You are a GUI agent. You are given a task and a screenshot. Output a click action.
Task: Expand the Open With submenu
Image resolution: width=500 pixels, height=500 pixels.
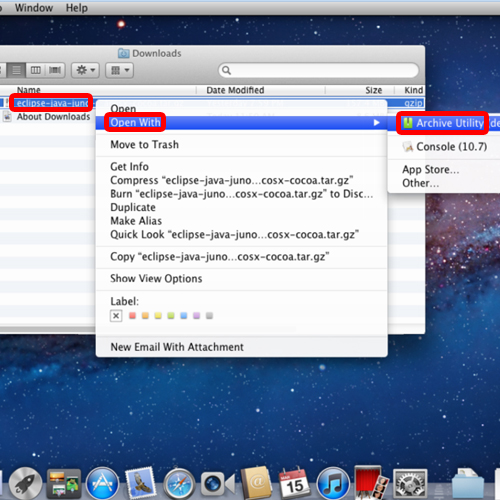pyautogui.click(x=241, y=122)
